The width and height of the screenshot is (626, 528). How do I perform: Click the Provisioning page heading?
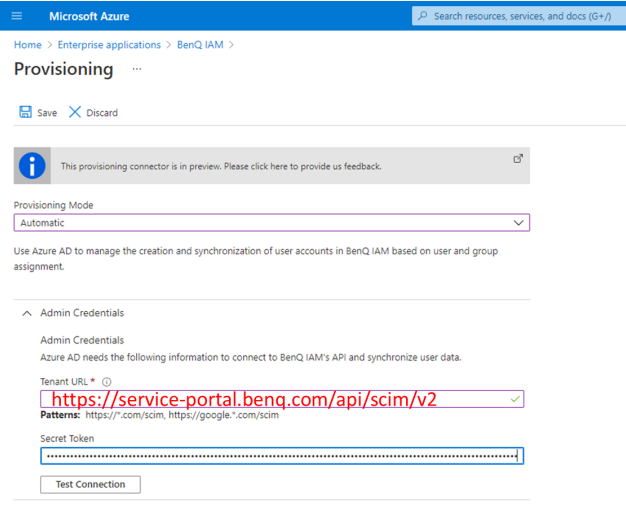tap(64, 69)
